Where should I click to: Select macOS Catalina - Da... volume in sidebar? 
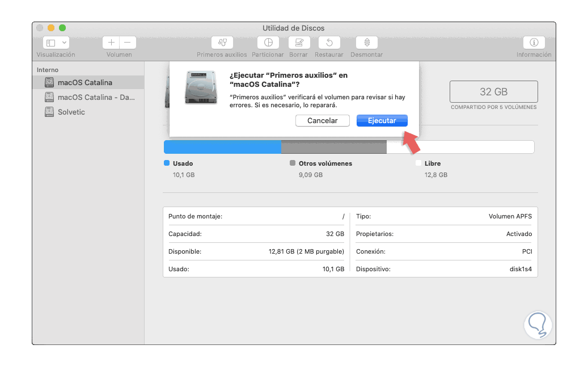click(88, 97)
